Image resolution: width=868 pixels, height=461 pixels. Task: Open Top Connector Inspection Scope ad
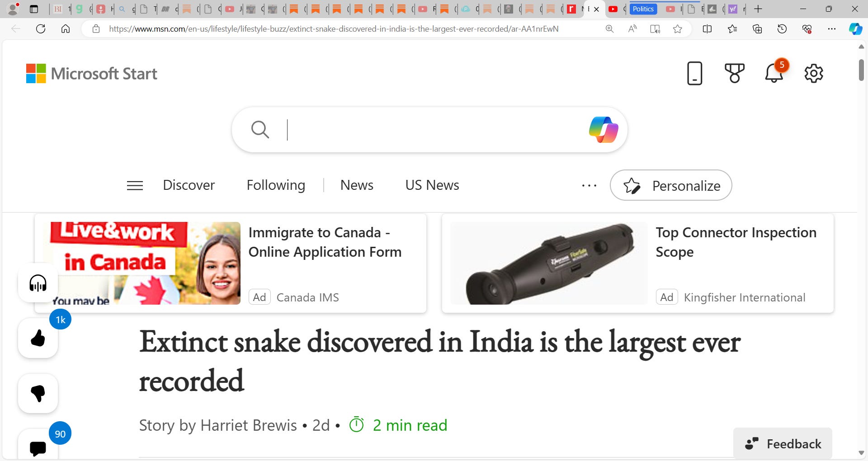tap(736, 242)
